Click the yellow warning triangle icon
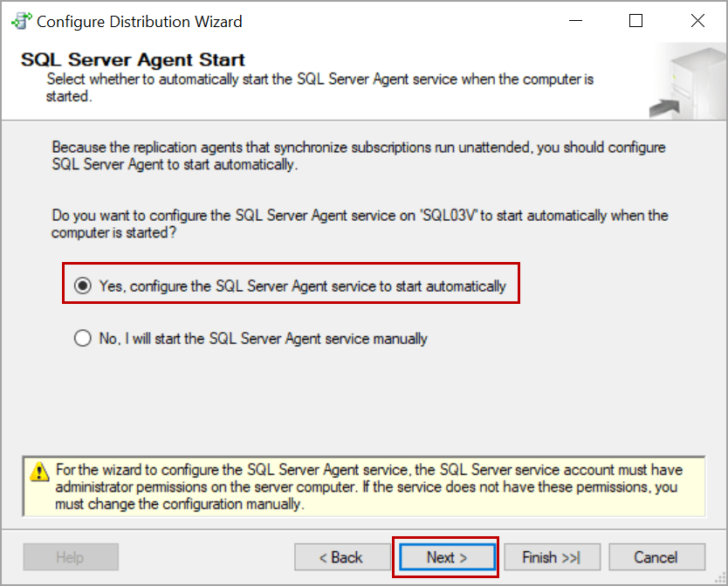Screen dimensions: 728x586 (x=38, y=472)
